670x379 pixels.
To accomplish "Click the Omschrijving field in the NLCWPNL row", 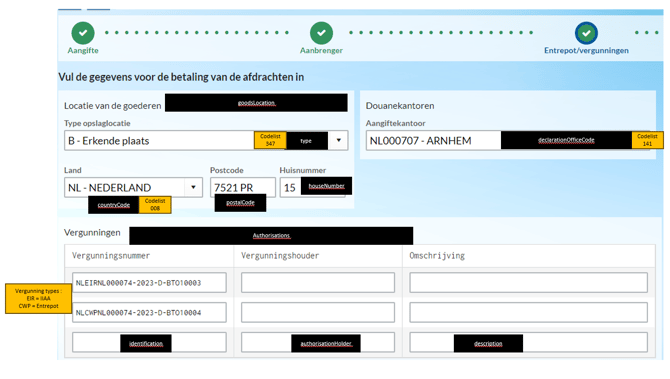I will [529, 313].
